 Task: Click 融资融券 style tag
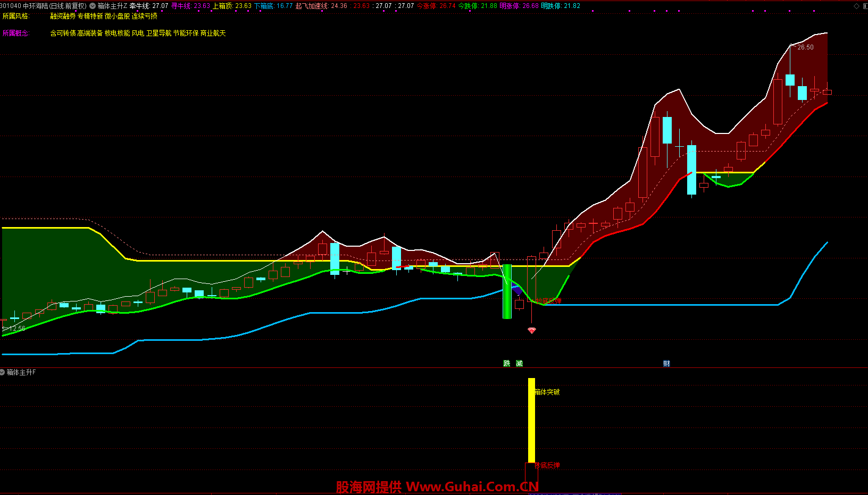click(x=63, y=16)
